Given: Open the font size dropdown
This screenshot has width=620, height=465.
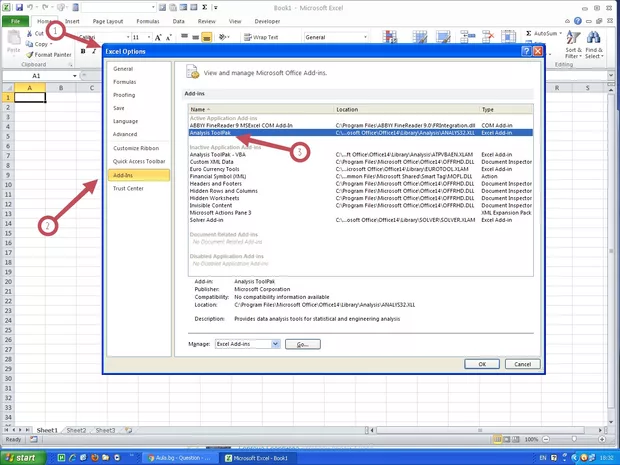Looking at the screenshot, I should [149, 36].
